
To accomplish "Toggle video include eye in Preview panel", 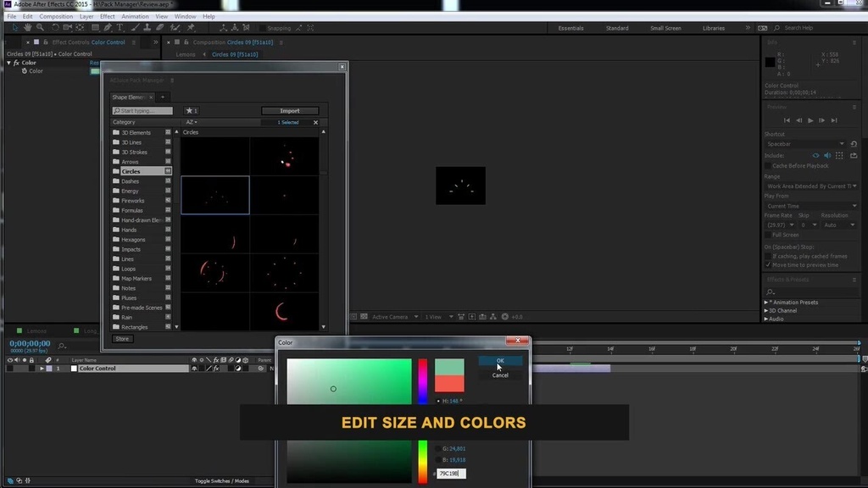I will (x=816, y=156).
